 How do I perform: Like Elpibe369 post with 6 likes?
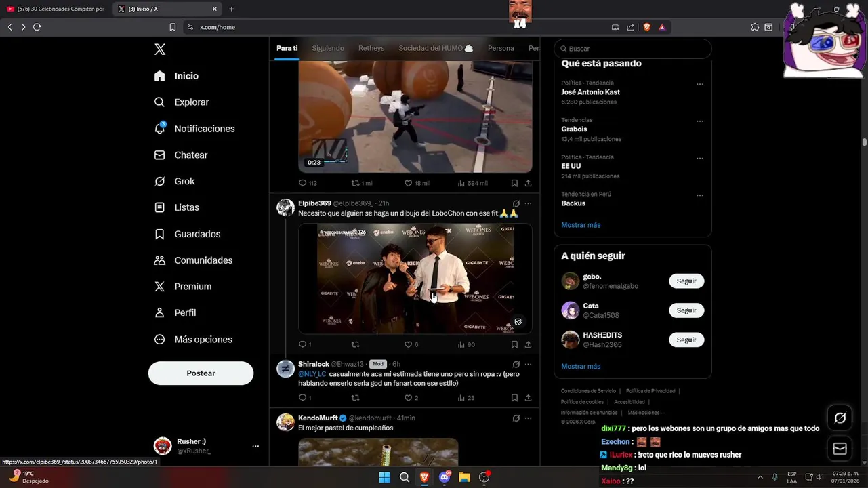[x=411, y=344]
